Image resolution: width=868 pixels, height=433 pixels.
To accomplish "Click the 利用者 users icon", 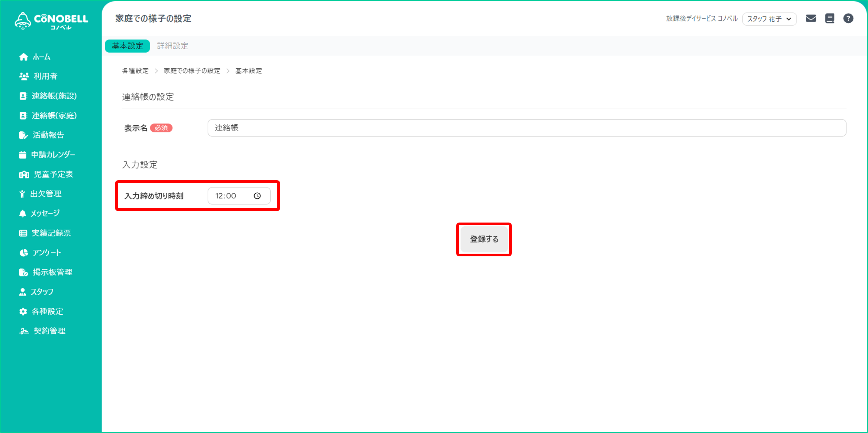I will coord(24,76).
